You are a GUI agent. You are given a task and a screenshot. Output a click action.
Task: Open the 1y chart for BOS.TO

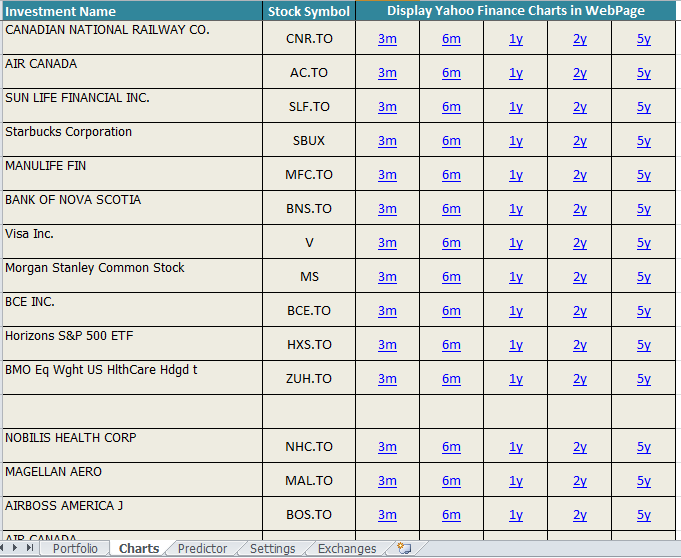point(516,515)
